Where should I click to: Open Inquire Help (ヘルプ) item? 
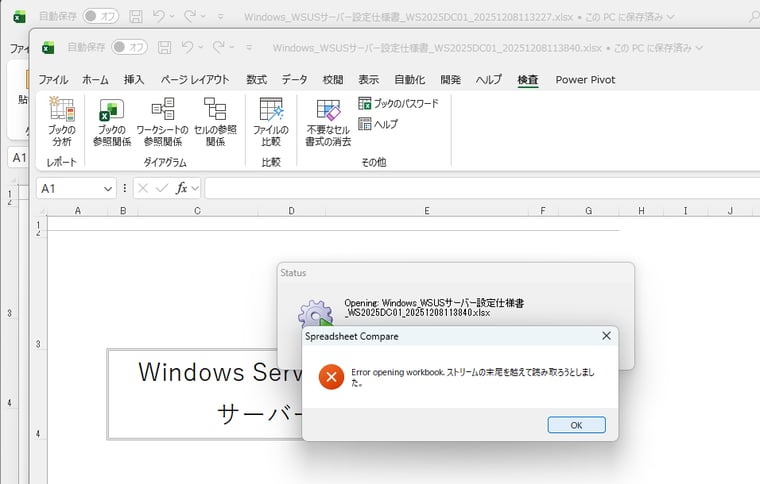pos(378,124)
